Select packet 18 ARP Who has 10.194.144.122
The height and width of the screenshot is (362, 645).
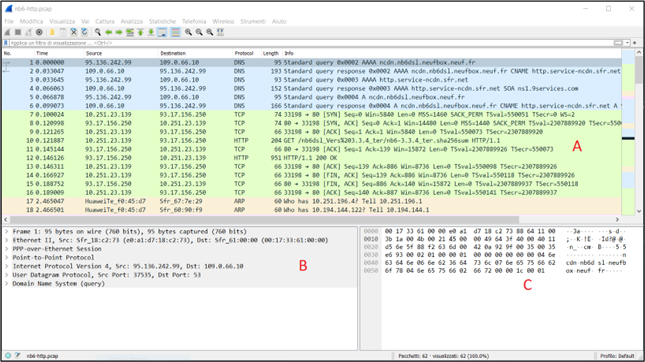click(312, 210)
